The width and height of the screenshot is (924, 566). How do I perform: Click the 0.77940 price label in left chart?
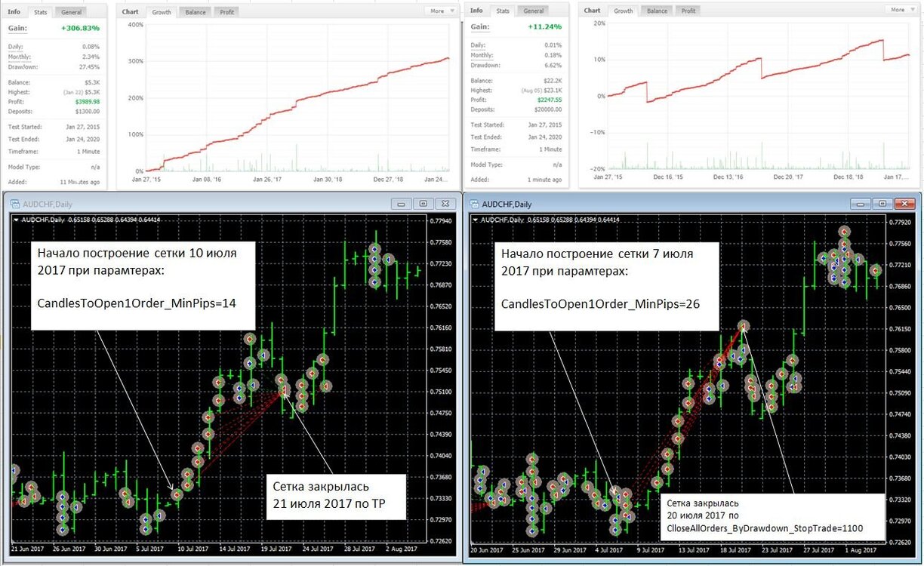click(439, 221)
